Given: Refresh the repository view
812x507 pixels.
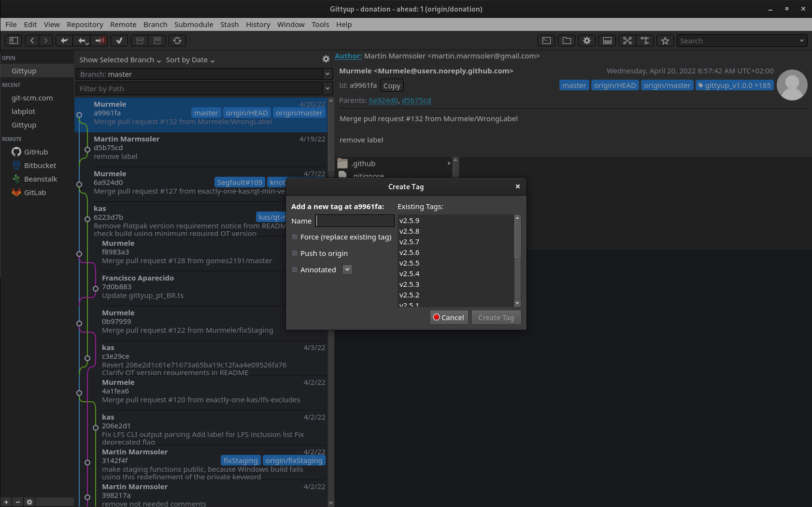Looking at the screenshot, I should coord(177,41).
